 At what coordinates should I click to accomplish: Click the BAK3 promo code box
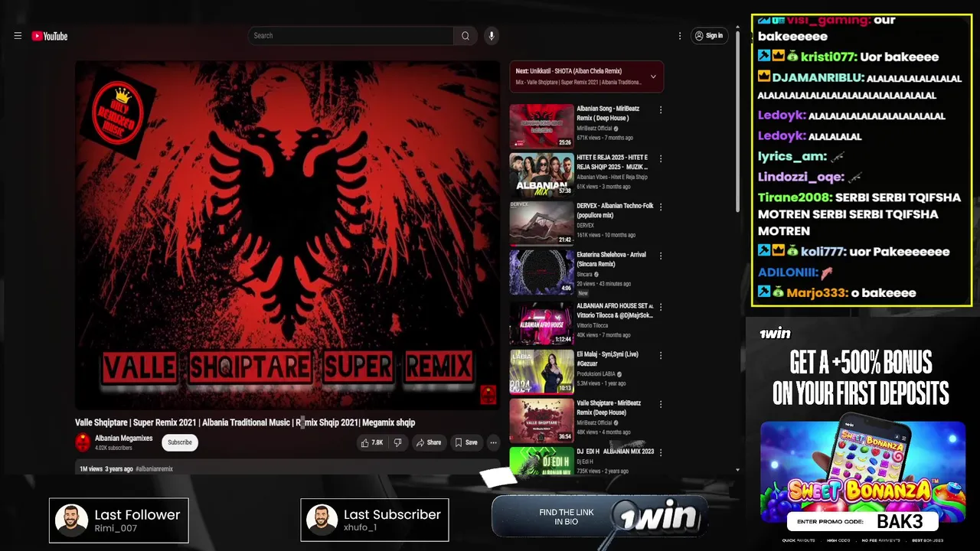point(863,522)
